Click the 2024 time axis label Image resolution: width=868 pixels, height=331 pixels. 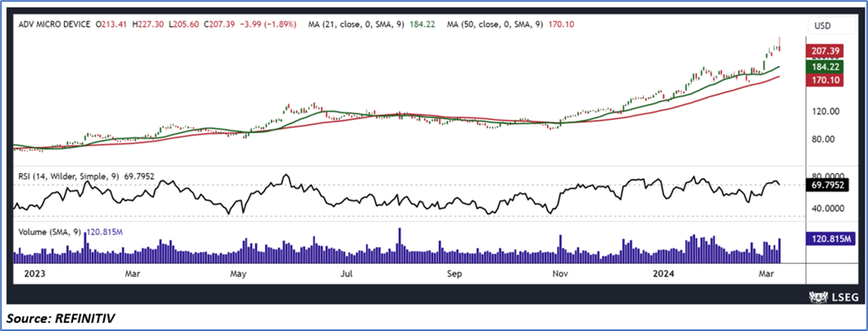click(x=663, y=273)
